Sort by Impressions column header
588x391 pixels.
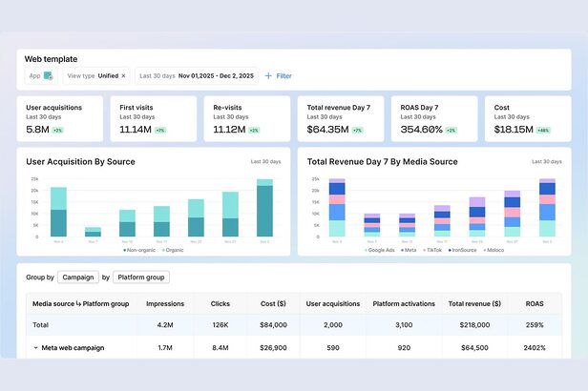pos(165,303)
